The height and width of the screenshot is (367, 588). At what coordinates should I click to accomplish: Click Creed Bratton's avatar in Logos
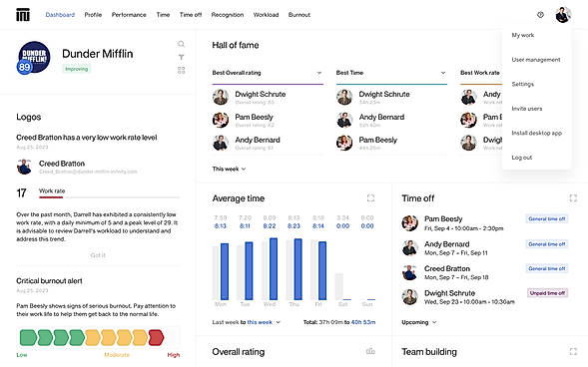click(24, 167)
